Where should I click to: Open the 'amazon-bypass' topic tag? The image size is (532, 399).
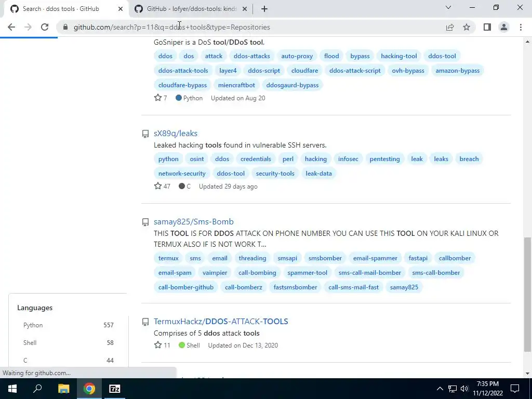(x=457, y=71)
